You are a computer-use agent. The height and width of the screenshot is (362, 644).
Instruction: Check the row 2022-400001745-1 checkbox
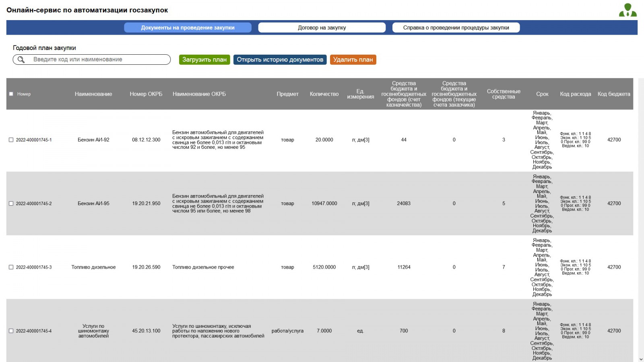pos(11,140)
